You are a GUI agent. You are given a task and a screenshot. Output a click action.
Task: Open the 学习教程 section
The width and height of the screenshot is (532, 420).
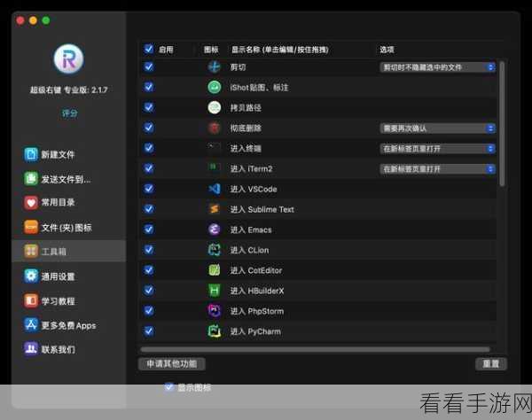click(x=69, y=301)
